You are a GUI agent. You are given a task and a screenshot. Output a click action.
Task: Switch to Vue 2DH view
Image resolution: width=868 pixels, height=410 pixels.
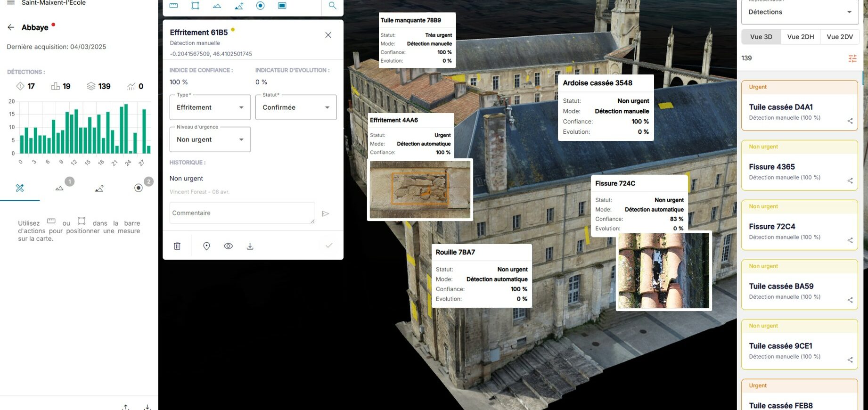800,37
